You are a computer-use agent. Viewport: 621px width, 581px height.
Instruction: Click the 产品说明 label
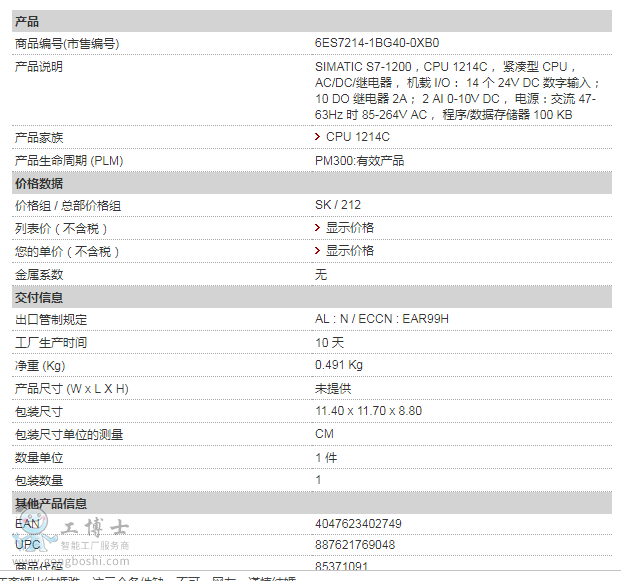click(39, 67)
